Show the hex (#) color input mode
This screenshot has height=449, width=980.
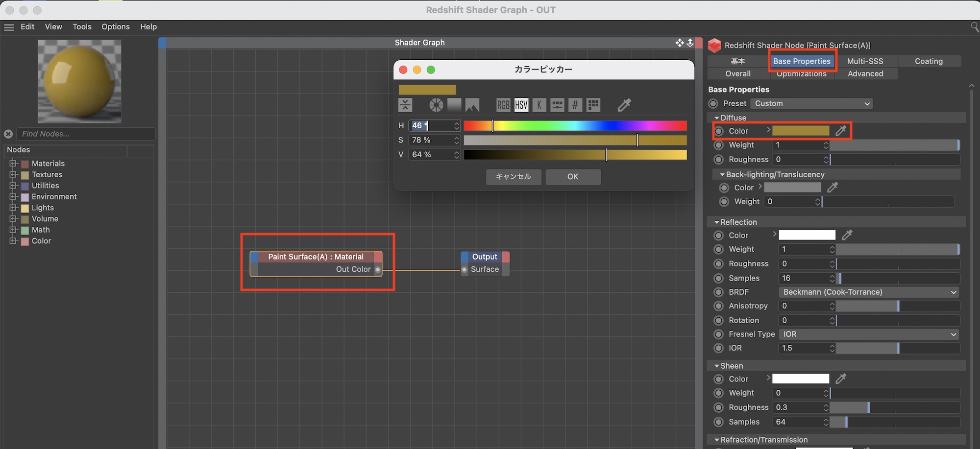(x=575, y=105)
